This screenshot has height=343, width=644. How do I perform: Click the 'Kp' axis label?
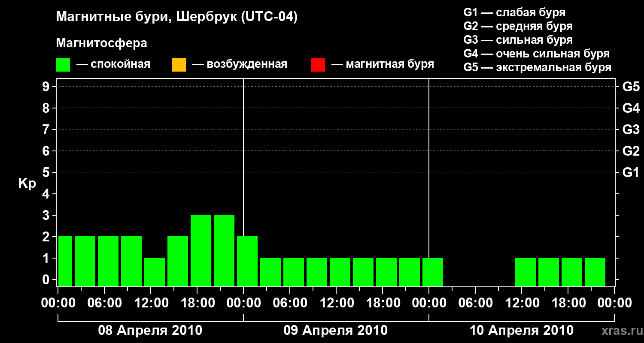27,184
